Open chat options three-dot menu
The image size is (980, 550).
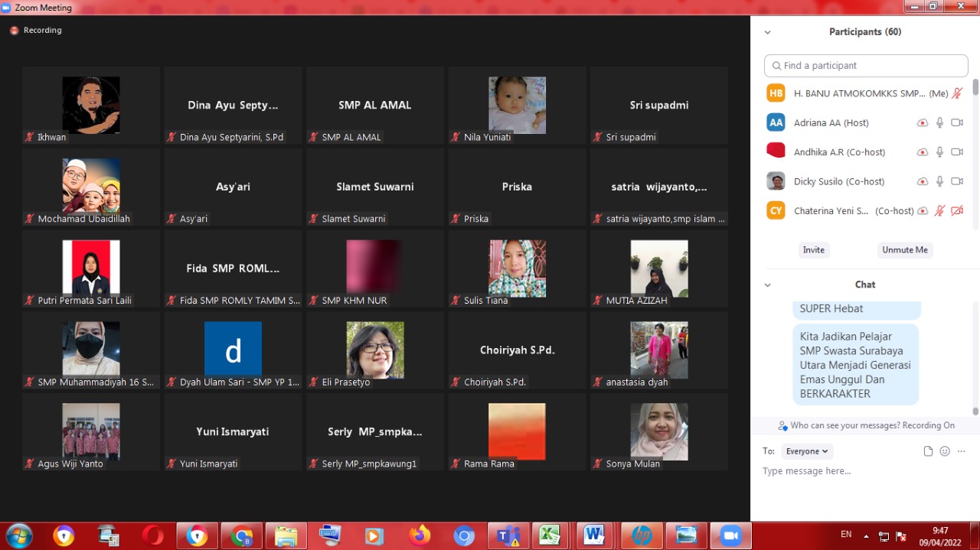click(961, 451)
